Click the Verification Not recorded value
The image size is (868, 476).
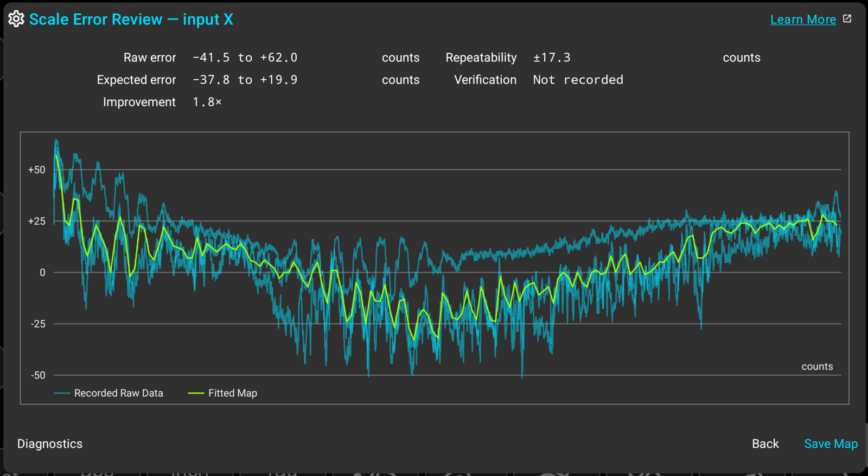(x=578, y=80)
